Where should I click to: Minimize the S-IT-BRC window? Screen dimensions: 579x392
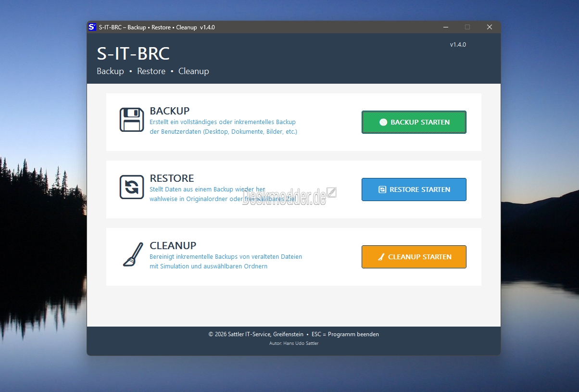point(445,27)
